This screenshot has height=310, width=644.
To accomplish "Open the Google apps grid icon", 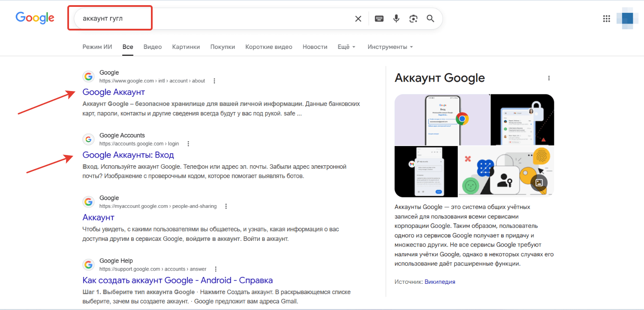I will [x=606, y=18].
